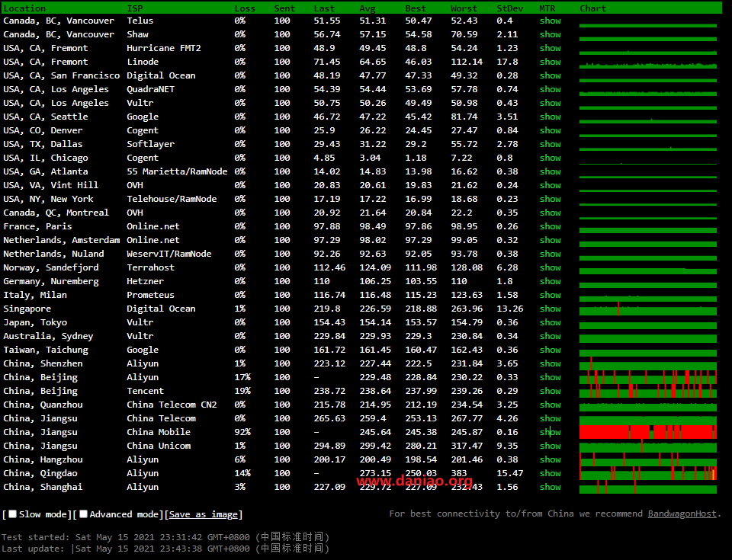The image size is (732, 560).
Task: Show MTR for Chicago Cogent row
Action: (x=550, y=158)
